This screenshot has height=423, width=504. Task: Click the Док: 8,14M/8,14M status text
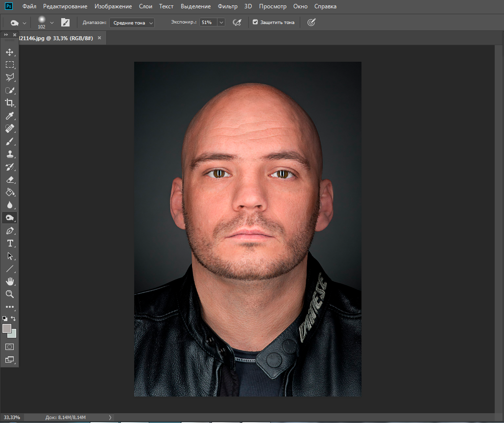pyautogui.click(x=66, y=417)
